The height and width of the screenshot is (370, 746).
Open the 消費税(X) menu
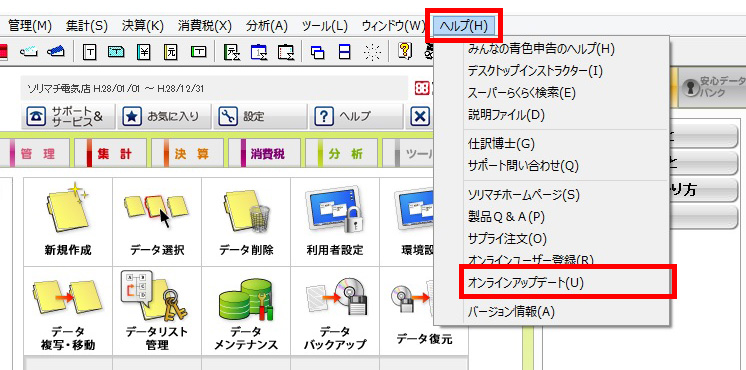coord(205,26)
